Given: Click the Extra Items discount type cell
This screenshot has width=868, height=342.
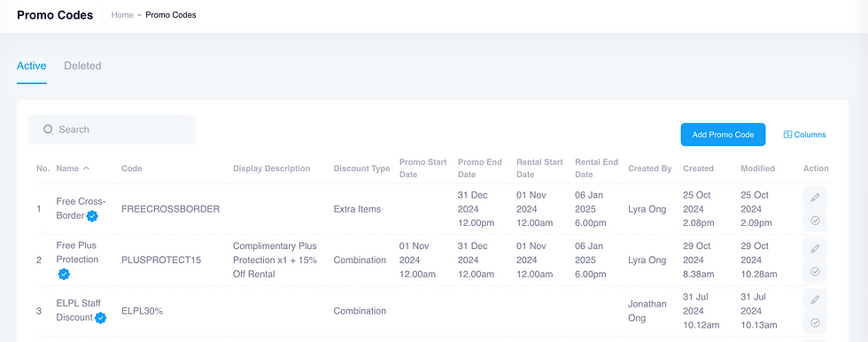Looking at the screenshot, I should [357, 209].
